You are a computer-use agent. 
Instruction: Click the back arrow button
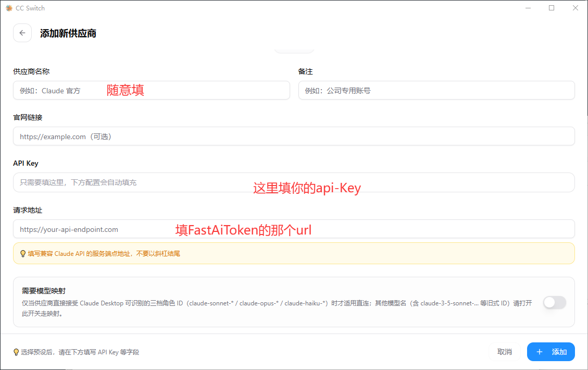22,33
